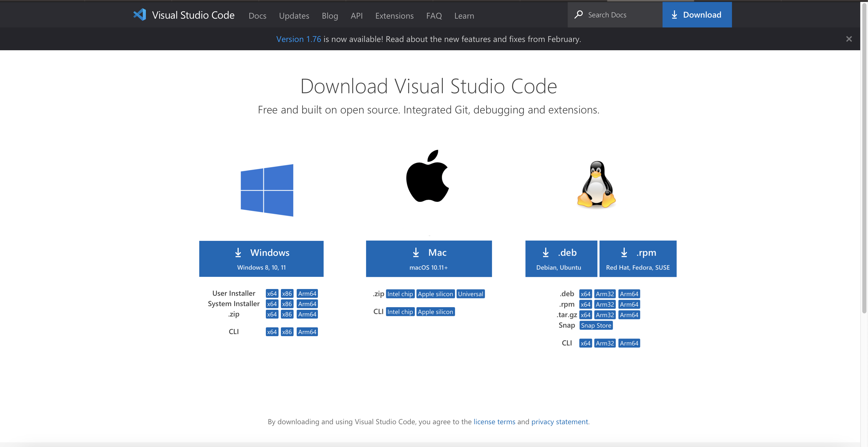Dismiss the version banner with X
Screen dimensions: 868x447
[x=849, y=39]
